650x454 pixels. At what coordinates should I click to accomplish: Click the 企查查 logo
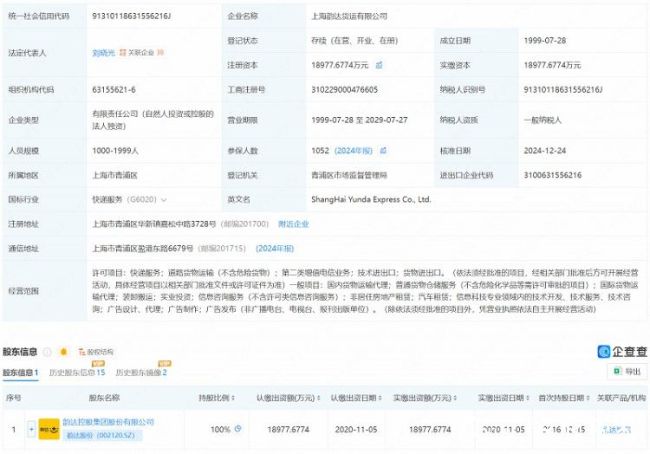click(x=622, y=352)
